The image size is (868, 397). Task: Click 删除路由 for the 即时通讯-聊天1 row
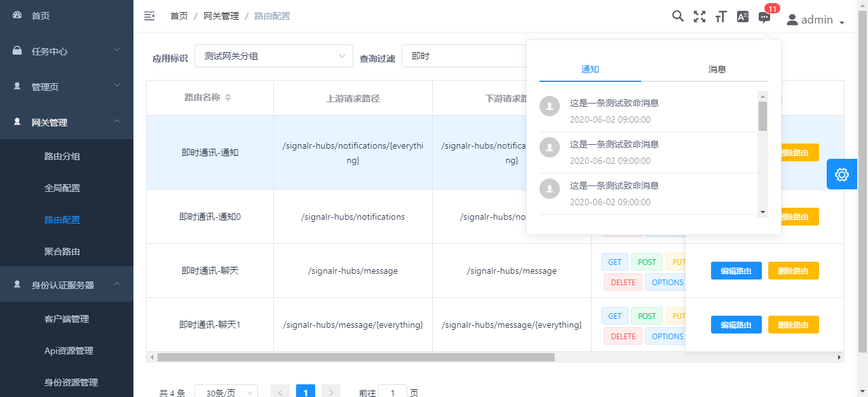pyautogui.click(x=793, y=325)
